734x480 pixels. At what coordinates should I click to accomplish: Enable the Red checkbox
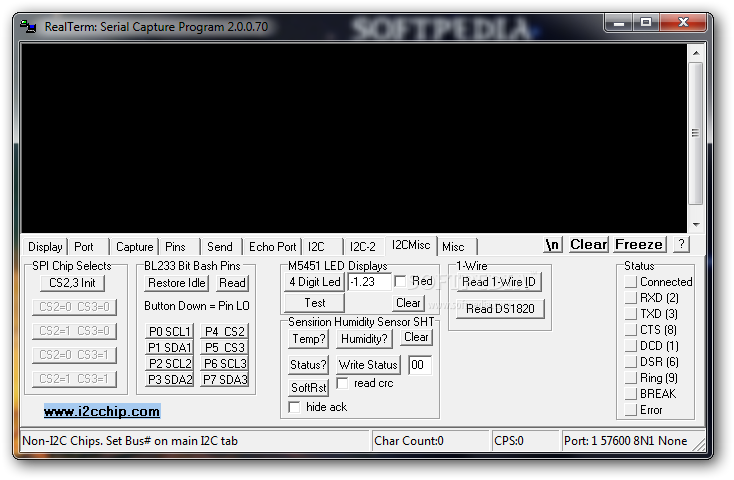point(400,281)
